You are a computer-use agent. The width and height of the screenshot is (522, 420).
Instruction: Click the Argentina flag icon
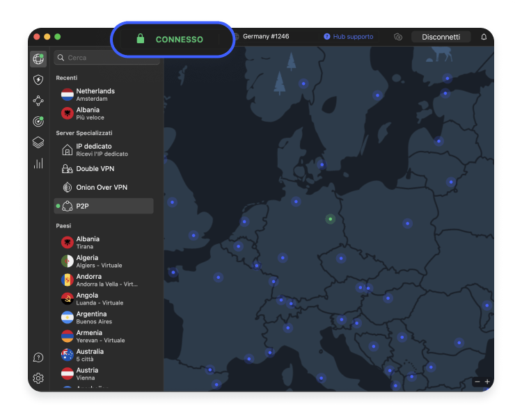[68, 317]
